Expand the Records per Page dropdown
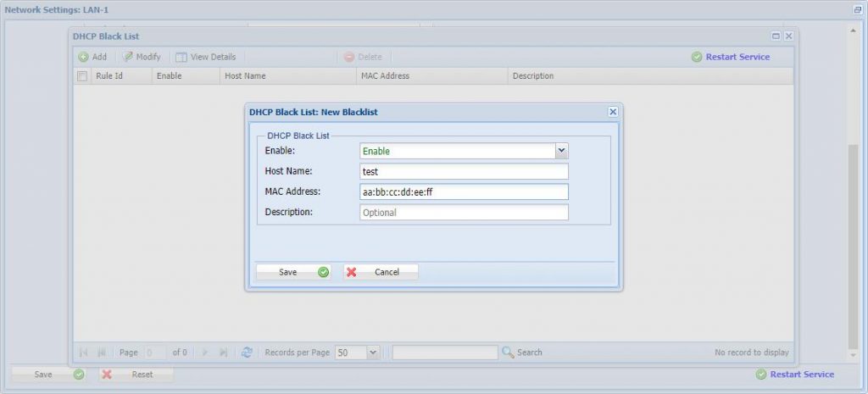This screenshot has height=394, width=868. [373, 352]
